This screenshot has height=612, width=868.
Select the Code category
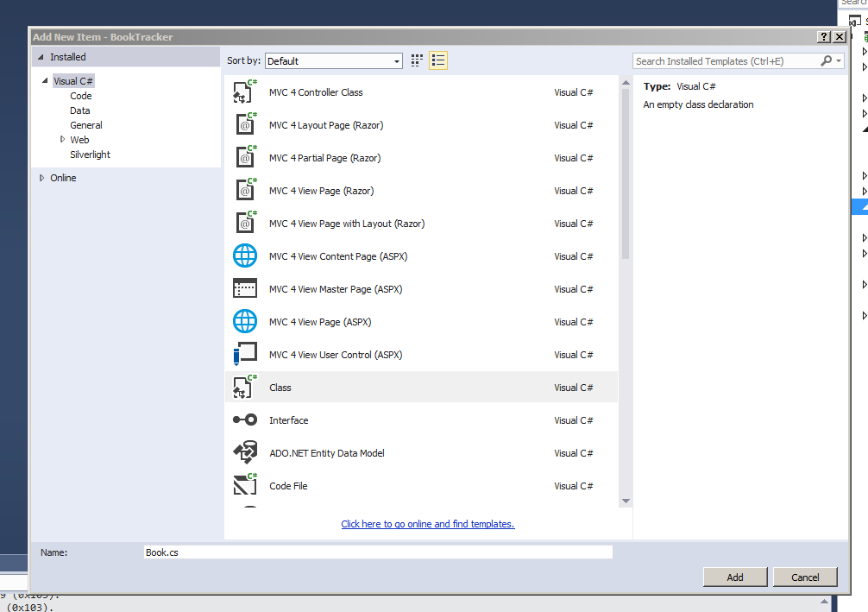(x=81, y=96)
